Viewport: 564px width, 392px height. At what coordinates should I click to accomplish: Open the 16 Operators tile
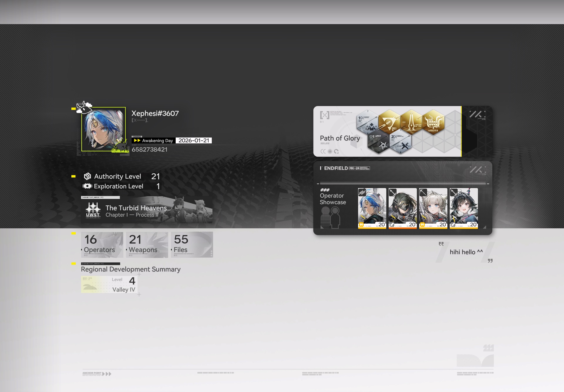(x=102, y=244)
